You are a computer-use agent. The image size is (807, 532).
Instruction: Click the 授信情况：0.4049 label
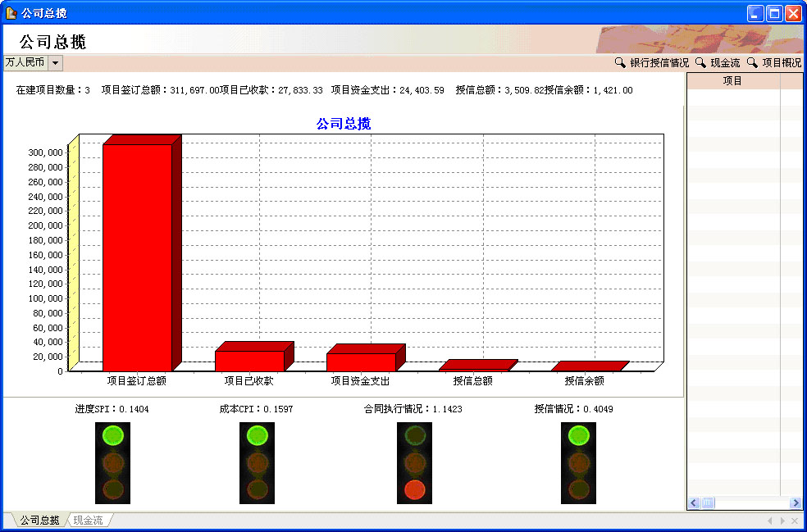pos(573,409)
